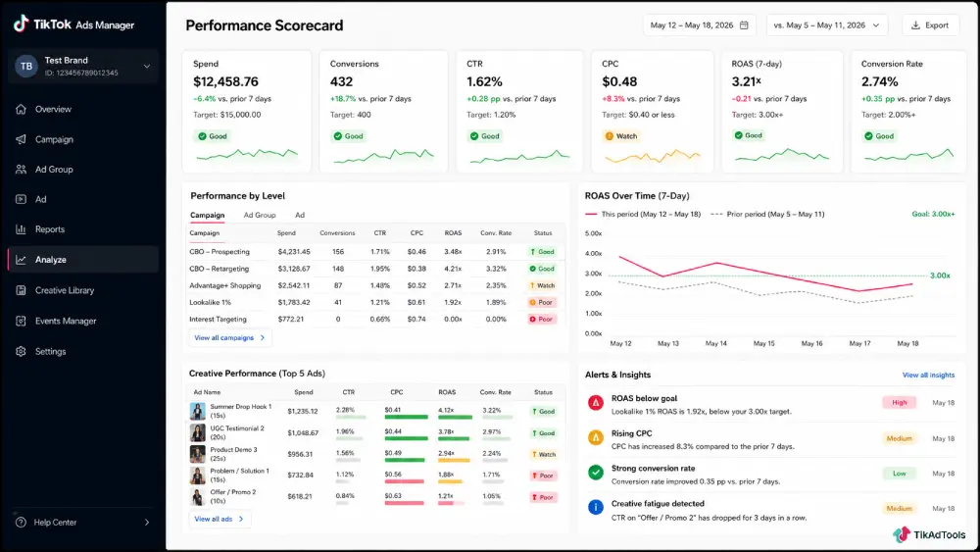980x552 pixels.
Task: Click the Analyze line chart icon
Action: pyautogui.click(x=21, y=260)
